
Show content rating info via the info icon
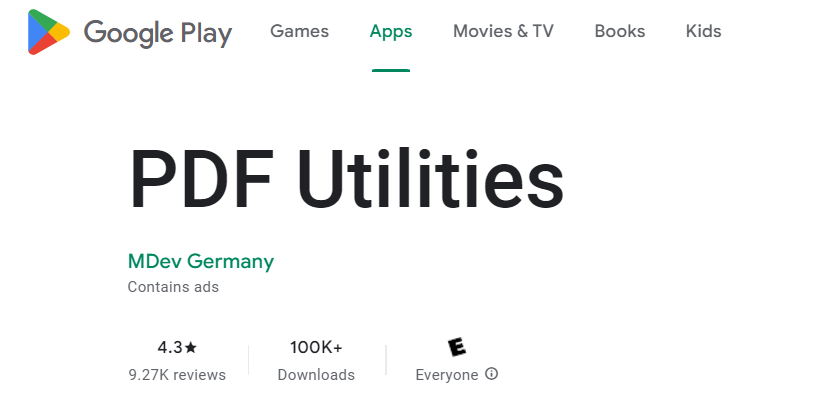click(x=491, y=374)
